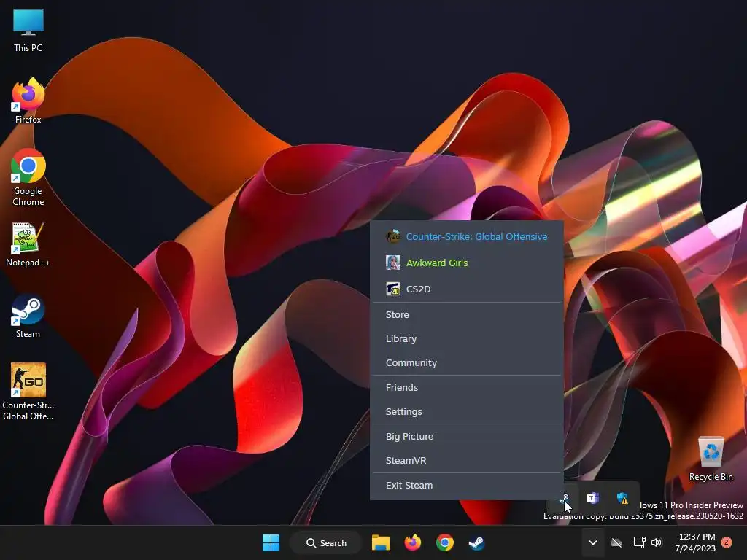Open the Windows Start menu
747x560 pixels.
271,542
